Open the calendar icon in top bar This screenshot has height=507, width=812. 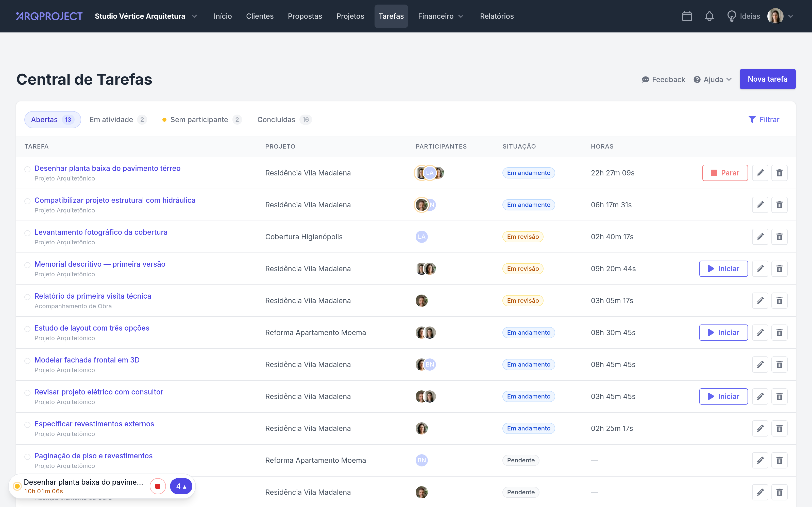tap(687, 16)
